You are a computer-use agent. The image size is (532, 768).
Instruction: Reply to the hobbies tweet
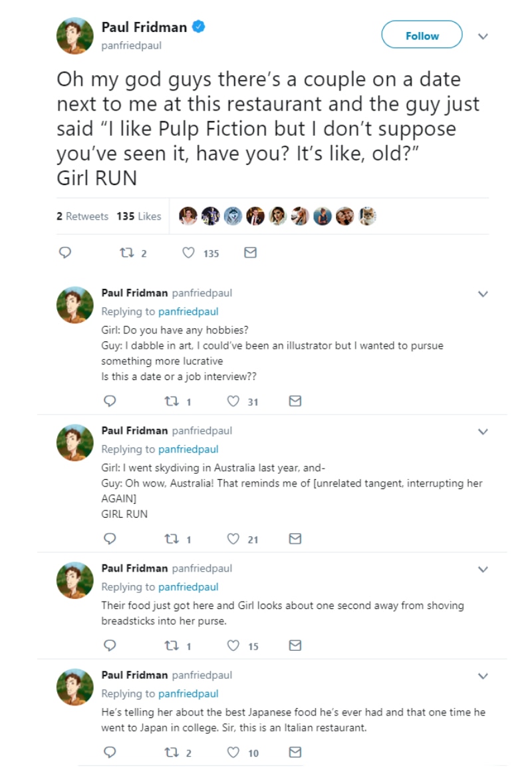(x=111, y=401)
